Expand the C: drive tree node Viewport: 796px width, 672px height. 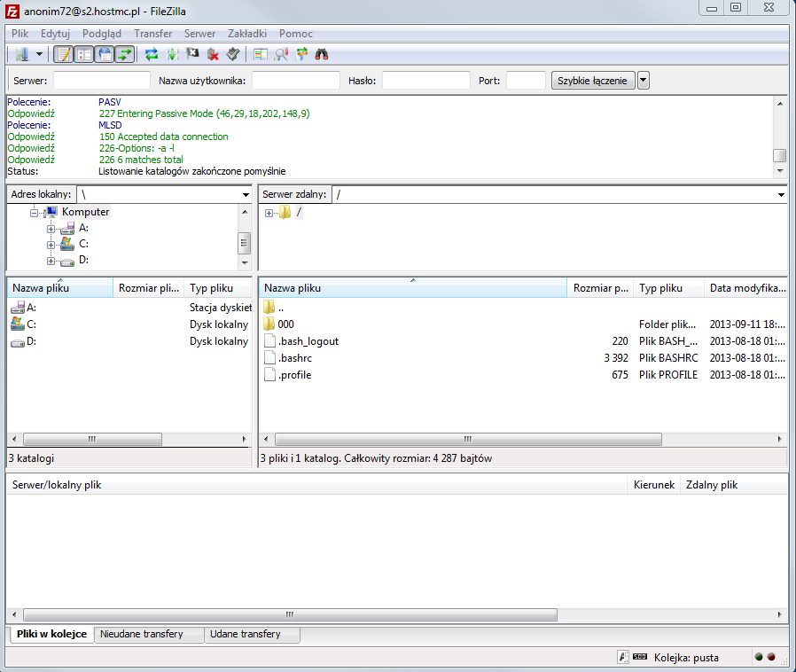coord(51,244)
